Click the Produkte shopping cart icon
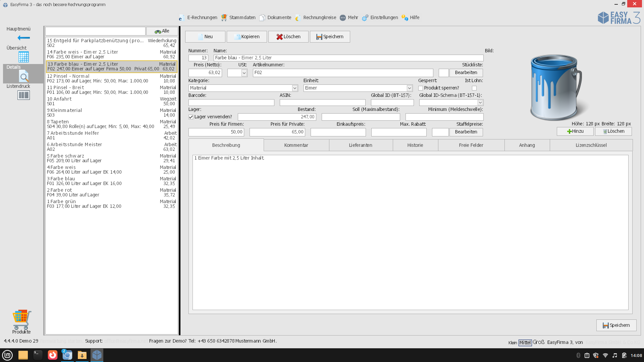This screenshot has width=644, height=362. (22, 319)
